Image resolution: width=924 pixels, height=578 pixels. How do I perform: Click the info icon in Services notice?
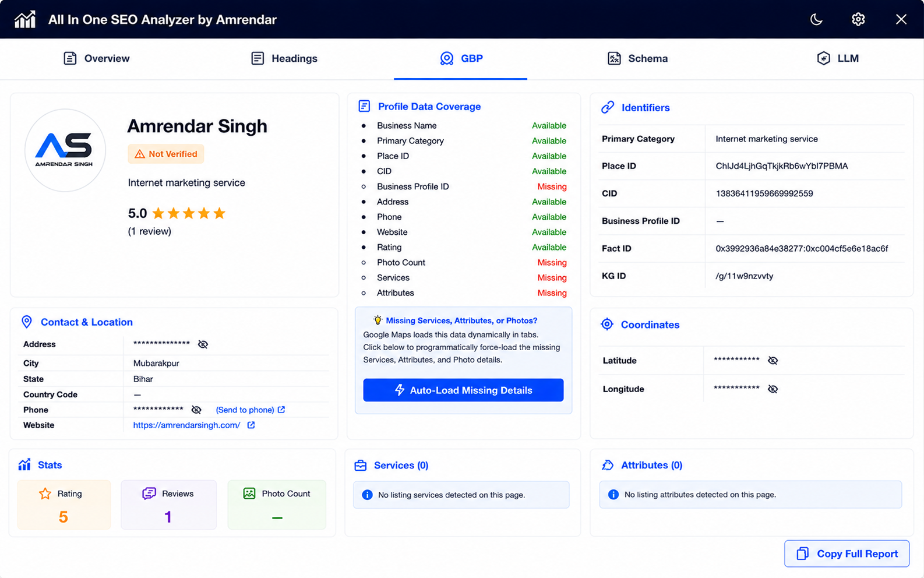coord(367,495)
